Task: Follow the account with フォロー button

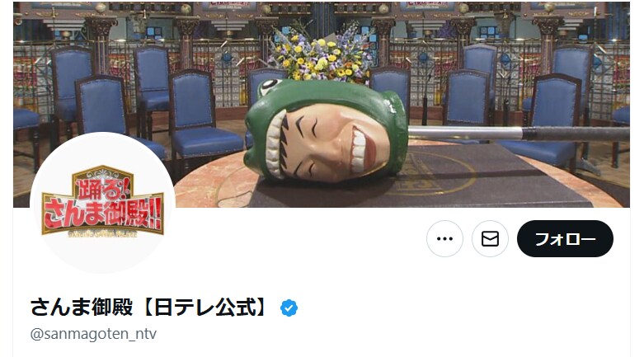Action: [565, 238]
